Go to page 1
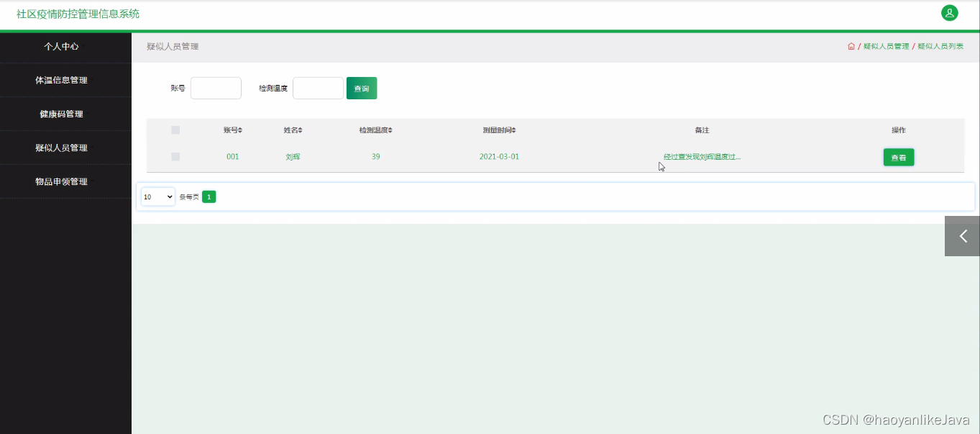Viewport: 980px width, 434px height. pyautogui.click(x=209, y=196)
